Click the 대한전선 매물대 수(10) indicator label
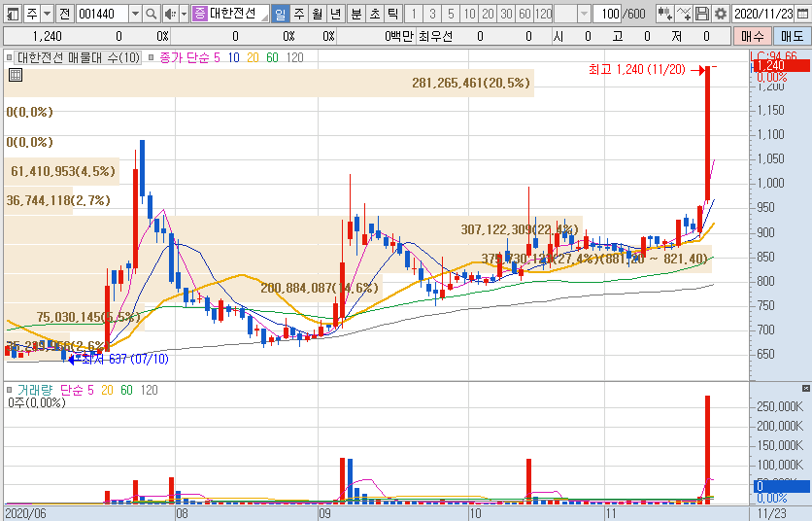This screenshot has width=812, height=521. coord(79,57)
